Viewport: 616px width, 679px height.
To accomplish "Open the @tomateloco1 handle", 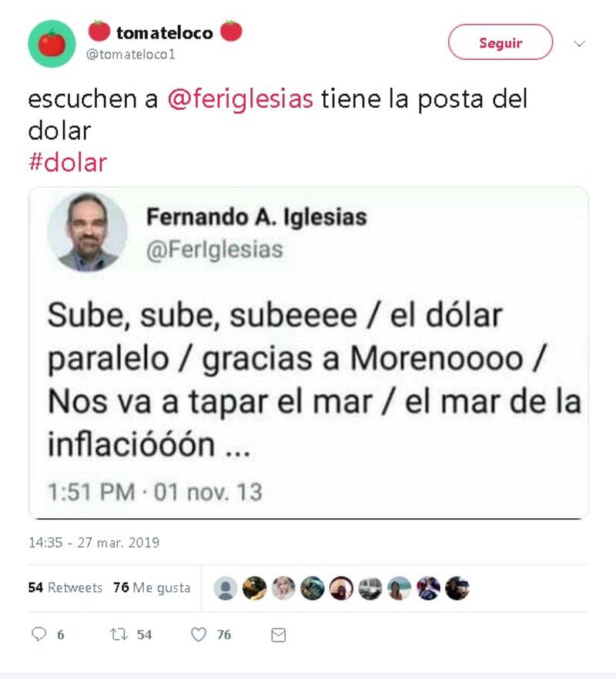I will click(x=131, y=55).
